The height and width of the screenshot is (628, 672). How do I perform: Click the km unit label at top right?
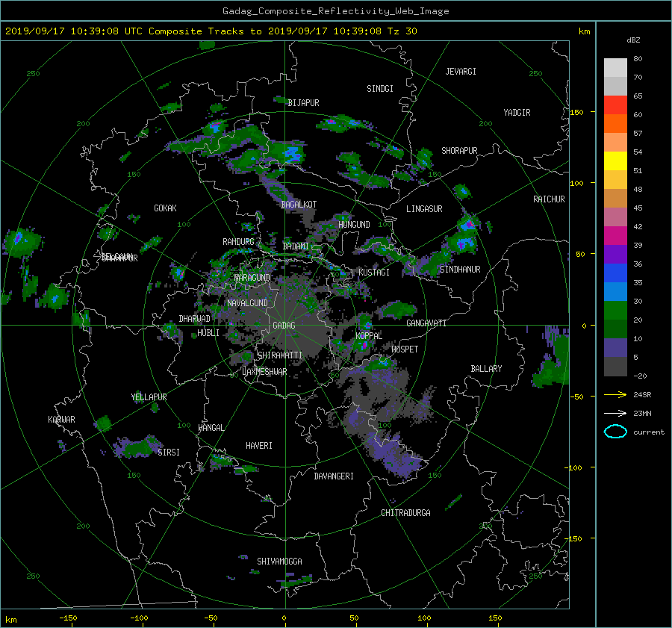[x=584, y=31]
